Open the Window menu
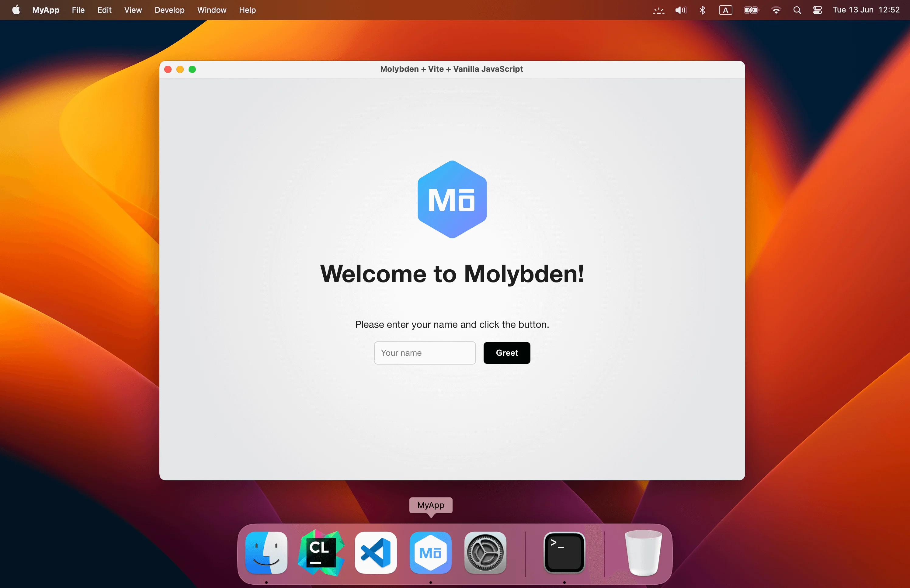The height and width of the screenshot is (588, 910). (x=212, y=10)
